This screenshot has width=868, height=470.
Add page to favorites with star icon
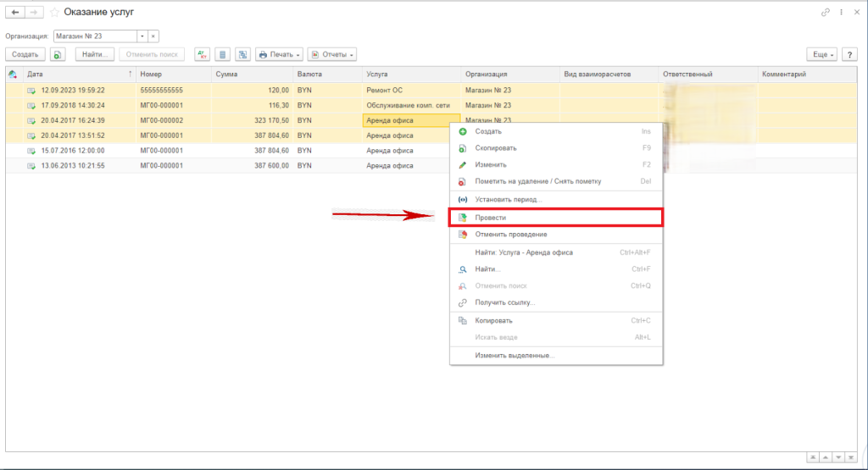tap(55, 13)
